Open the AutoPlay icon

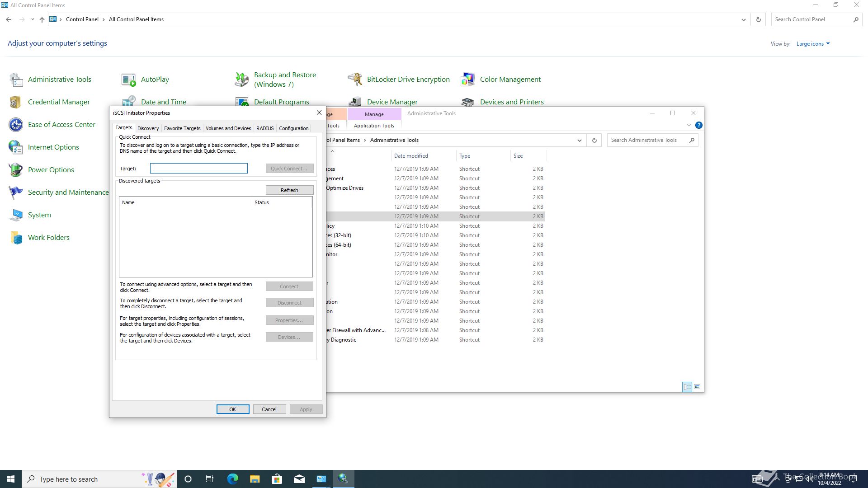[129, 80]
